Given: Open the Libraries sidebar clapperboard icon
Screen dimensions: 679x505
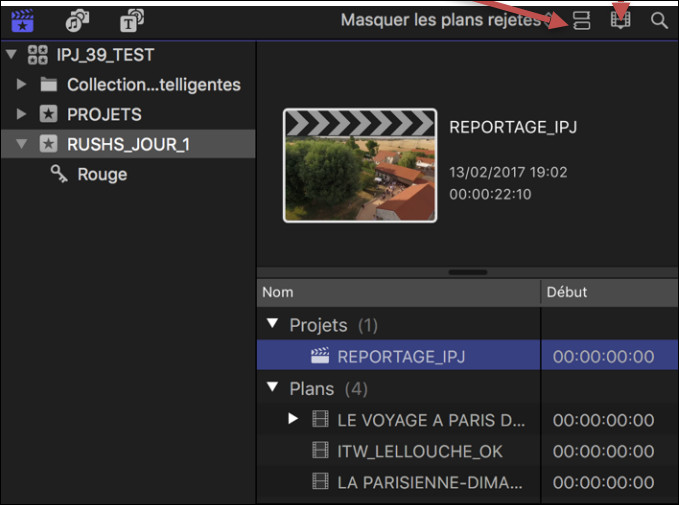Looking at the screenshot, I should point(23,20).
